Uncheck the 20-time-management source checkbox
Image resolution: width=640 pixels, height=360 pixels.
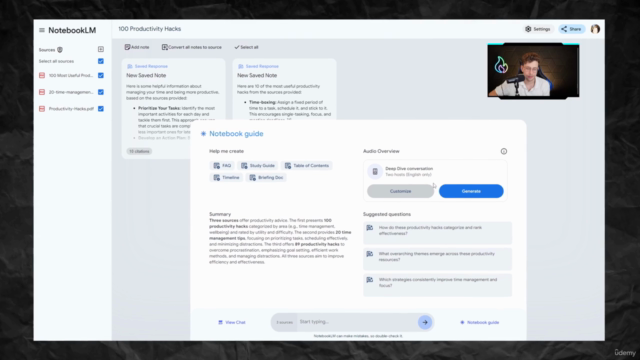tap(101, 92)
